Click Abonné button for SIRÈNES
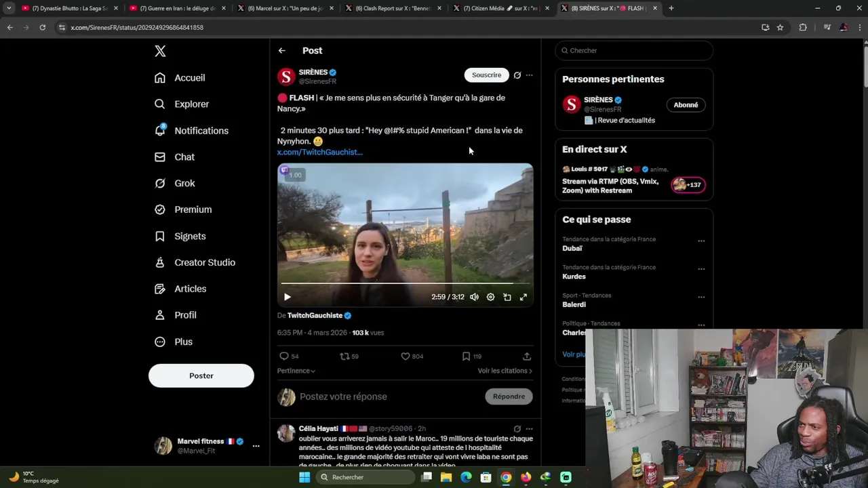868x488 pixels. tap(686, 105)
